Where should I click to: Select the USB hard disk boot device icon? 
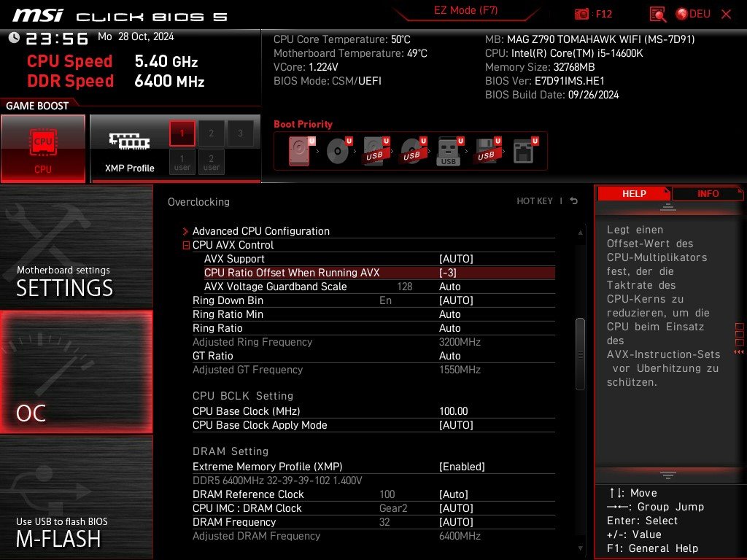(x=376, y=151)
